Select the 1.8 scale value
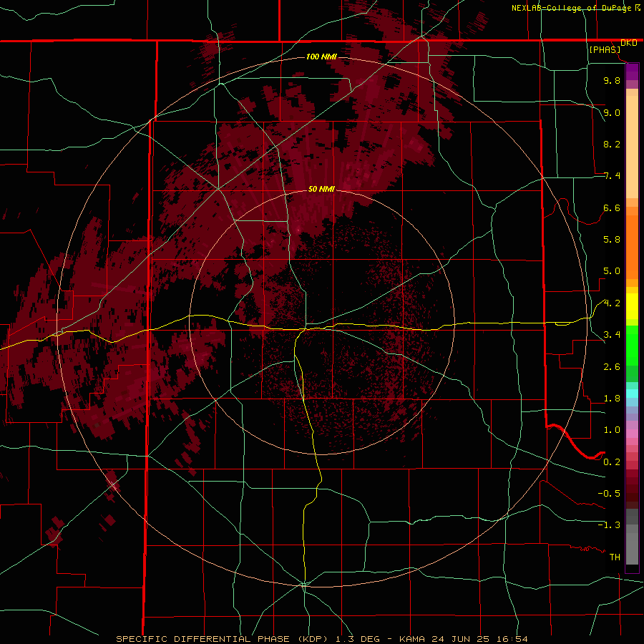644x644 pixels. [x=612, y=399]
